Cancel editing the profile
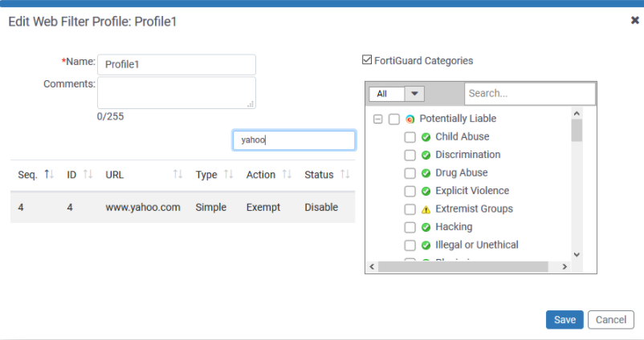 tap(611, 320)
